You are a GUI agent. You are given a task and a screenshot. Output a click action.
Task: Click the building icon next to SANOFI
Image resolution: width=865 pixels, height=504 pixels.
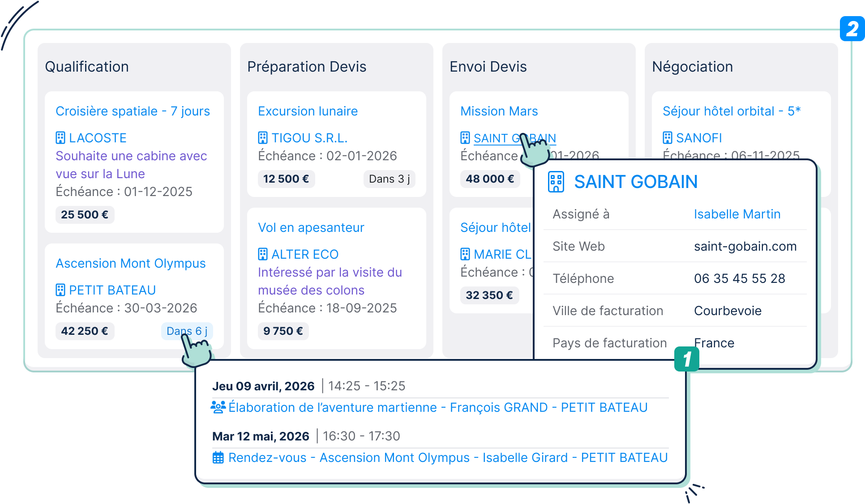[668, 138]
